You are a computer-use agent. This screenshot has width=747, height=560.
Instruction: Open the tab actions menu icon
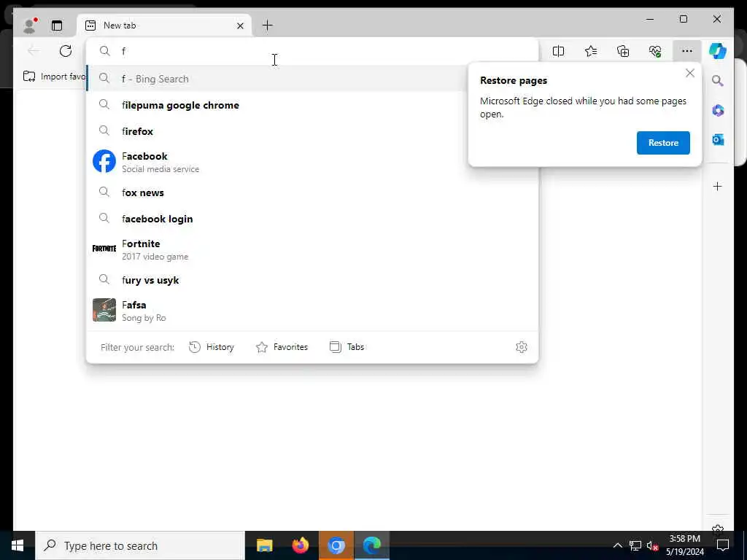click(57, 26)
